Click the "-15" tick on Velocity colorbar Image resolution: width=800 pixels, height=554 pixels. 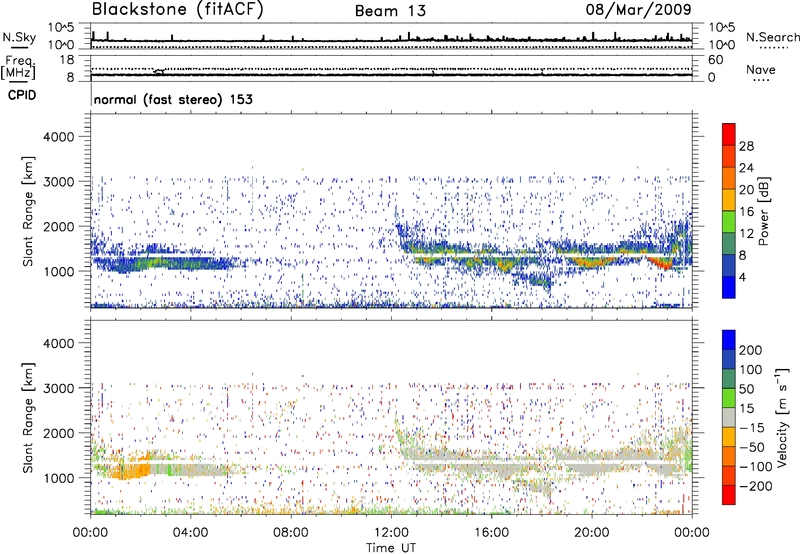[752, 428]
